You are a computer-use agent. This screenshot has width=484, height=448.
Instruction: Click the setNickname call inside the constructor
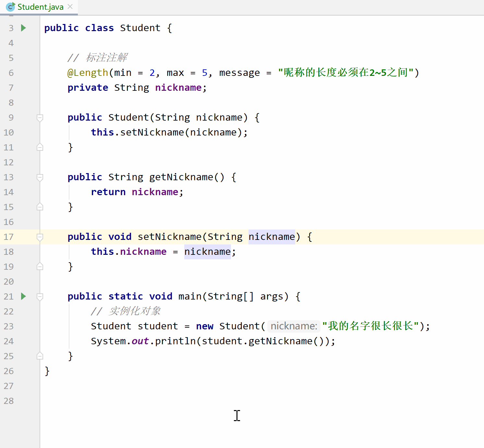(x=152, y=132)
